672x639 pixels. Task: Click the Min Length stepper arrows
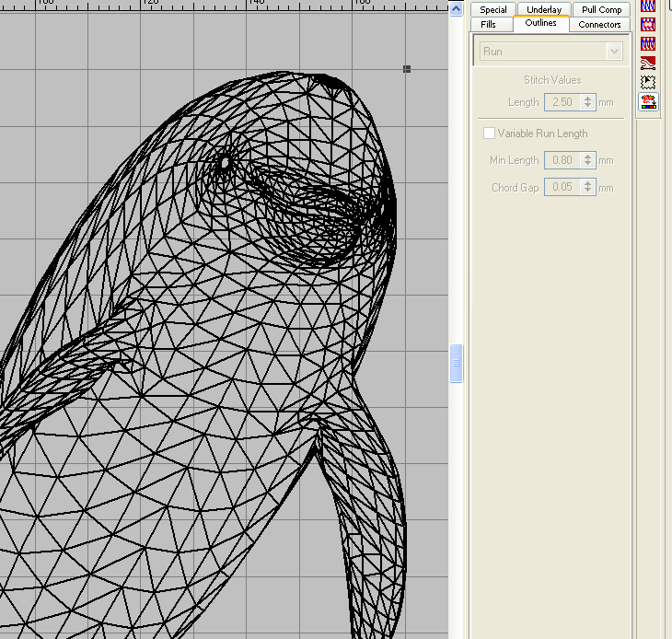589,160
